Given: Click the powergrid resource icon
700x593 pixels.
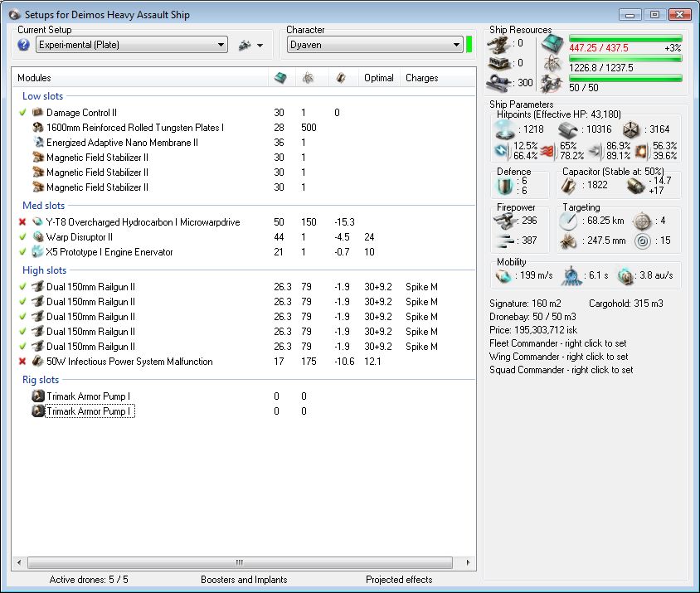Looking at the screenshot, I should coord(552,63).
